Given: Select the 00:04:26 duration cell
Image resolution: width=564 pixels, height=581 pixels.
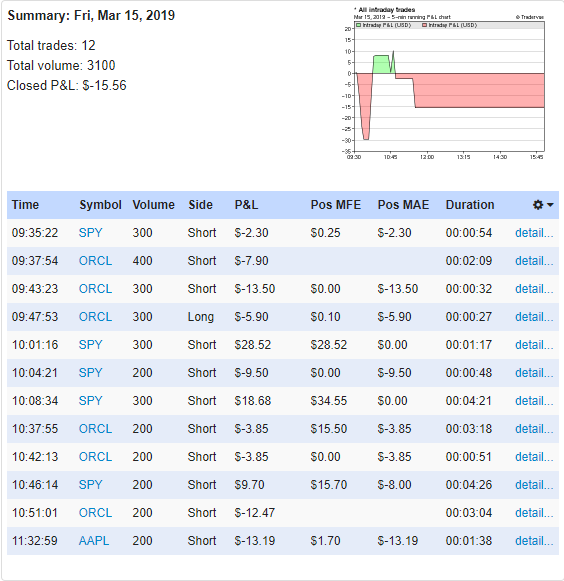Looking at the screenshot, I should (x=469, y=485).
